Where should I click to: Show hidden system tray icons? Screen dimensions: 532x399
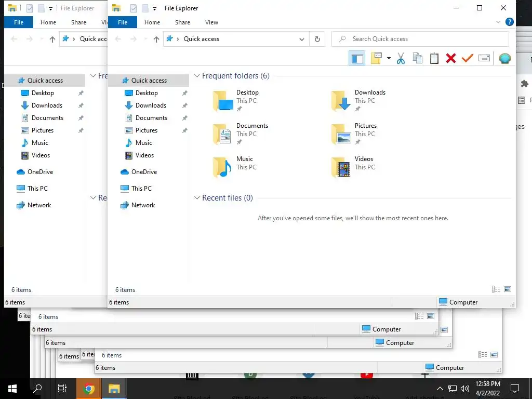(440, 389)
